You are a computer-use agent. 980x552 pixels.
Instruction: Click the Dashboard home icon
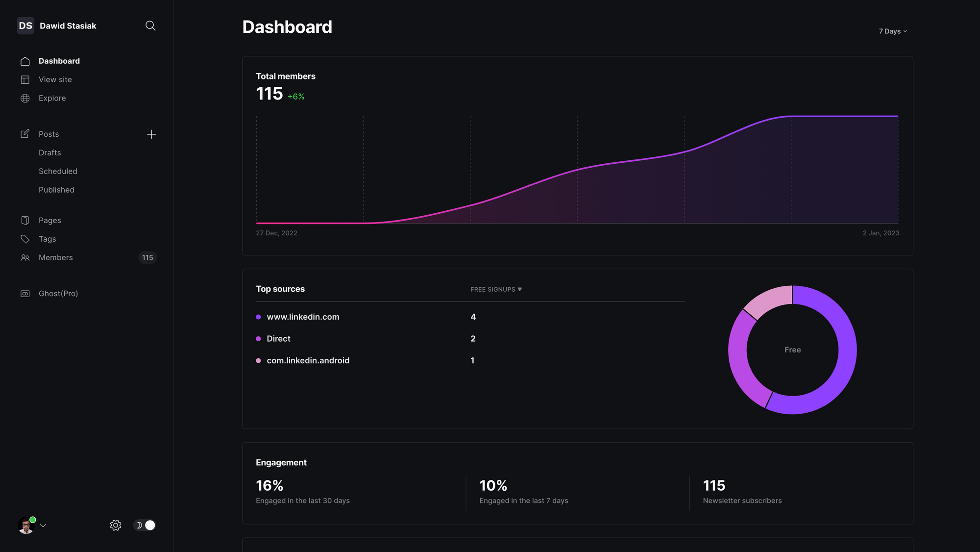(25, 61)
